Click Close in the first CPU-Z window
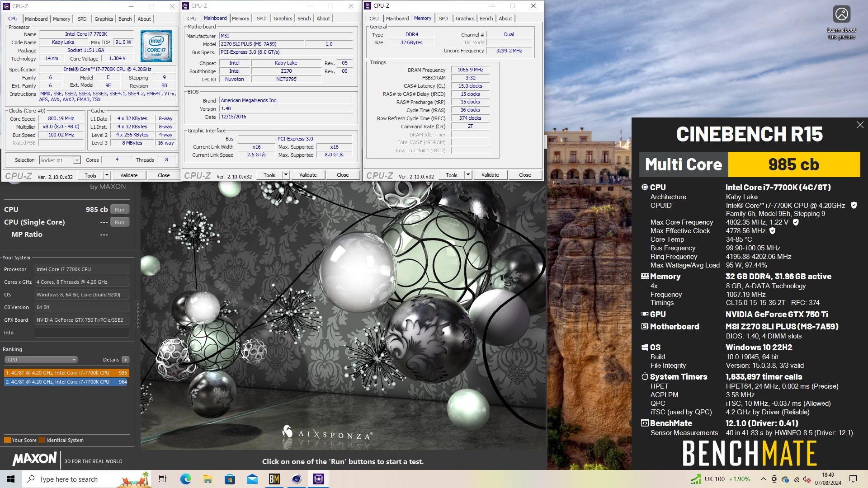The height and width of the screenshot is (488, 868). (x=164, y=175)
